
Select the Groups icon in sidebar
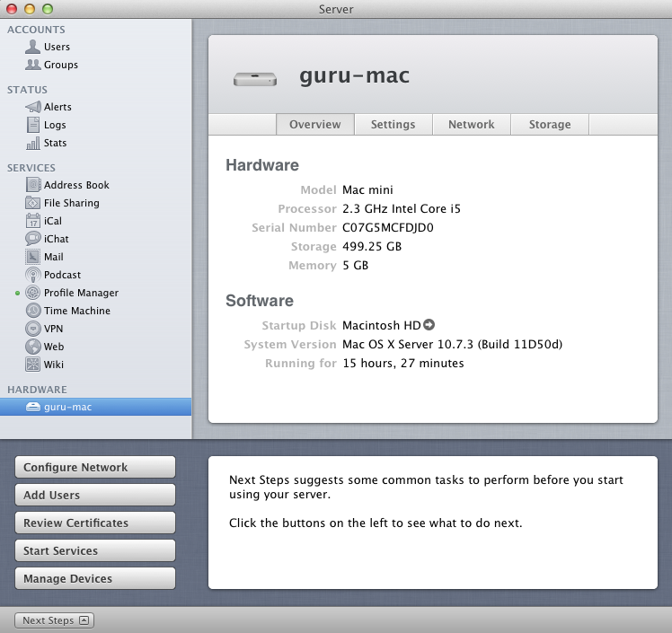click(32, 65)
